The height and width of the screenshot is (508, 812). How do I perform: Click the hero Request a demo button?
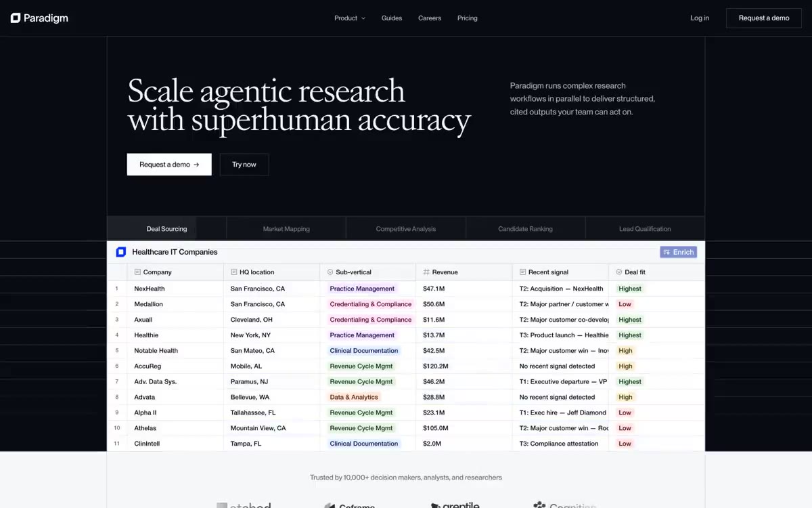click(x=169, y=165)
